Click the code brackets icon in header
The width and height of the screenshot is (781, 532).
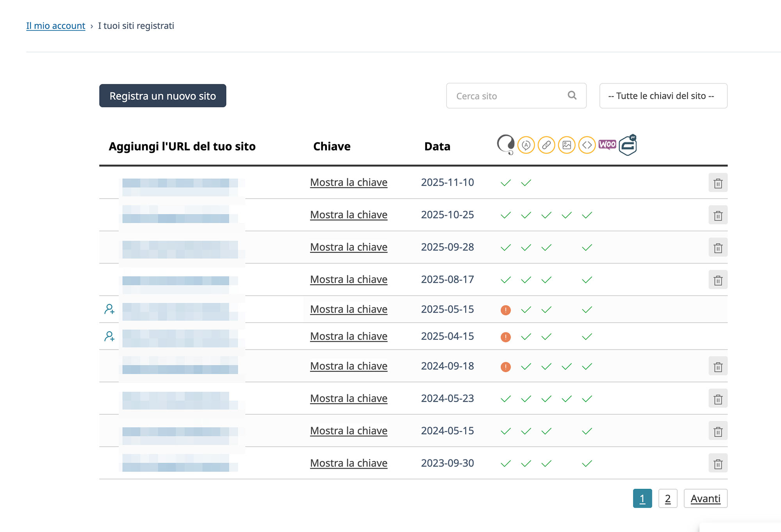587,145
